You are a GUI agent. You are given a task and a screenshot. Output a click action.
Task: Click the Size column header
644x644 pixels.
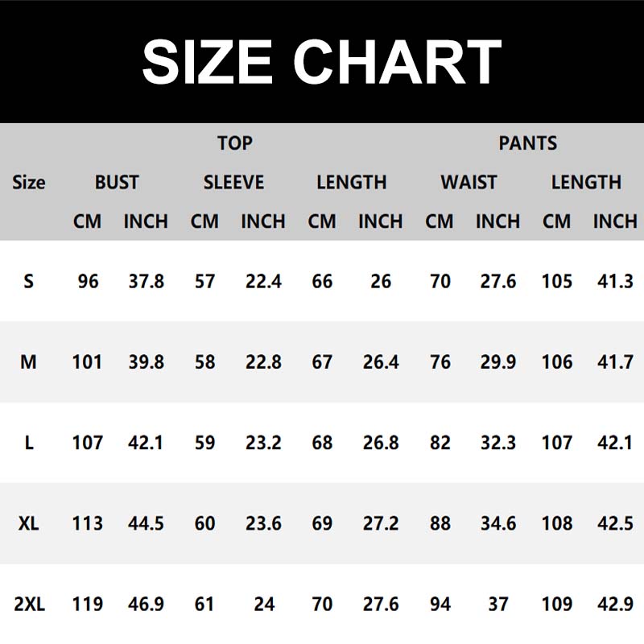29,182
